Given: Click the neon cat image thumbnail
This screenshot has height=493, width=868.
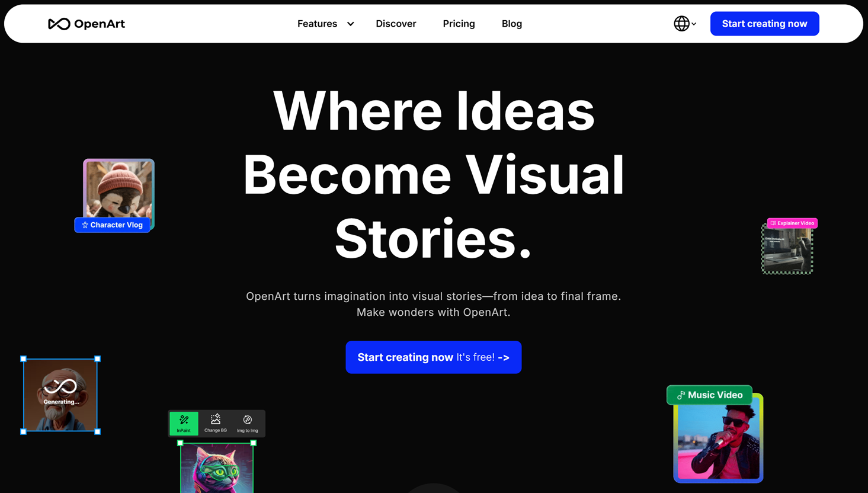Looking at the screenshot, I should coord(216,468).
